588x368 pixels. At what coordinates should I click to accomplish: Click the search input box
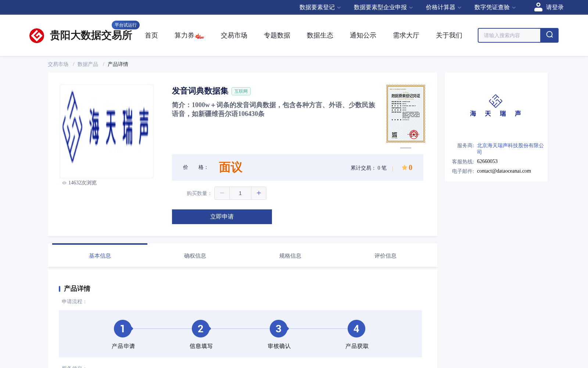pyautogui.click(x=509, y=35)
